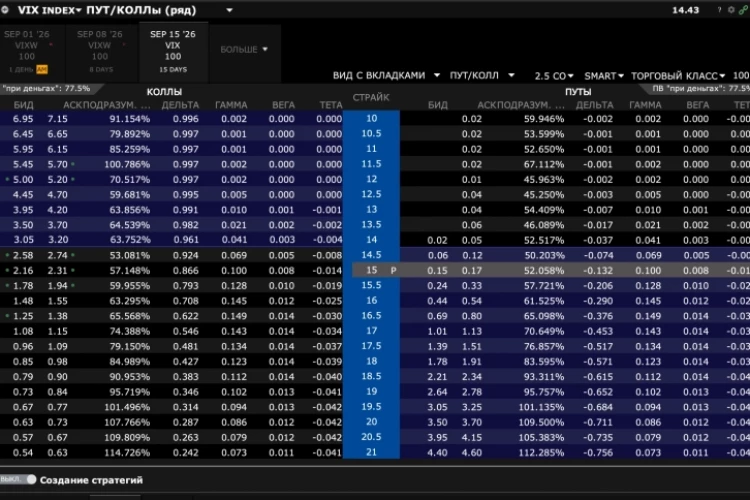Click the question mark help icon

(719, 10)
